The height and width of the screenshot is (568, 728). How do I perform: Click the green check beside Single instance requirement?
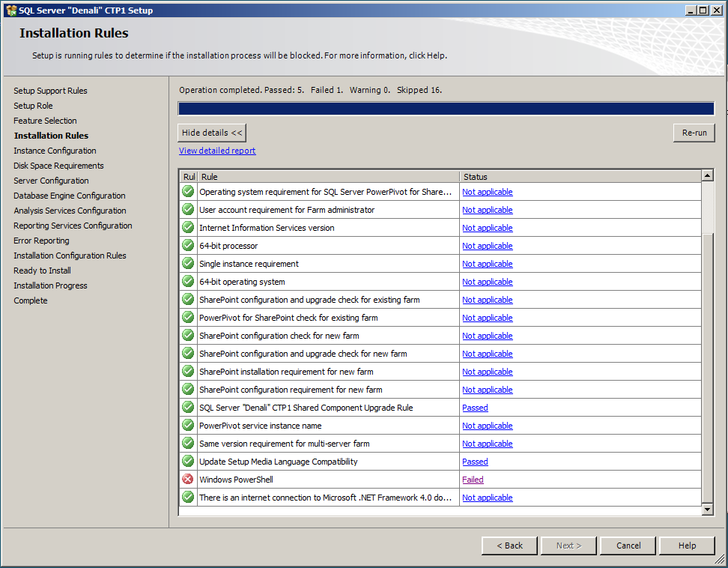point(187,263)
